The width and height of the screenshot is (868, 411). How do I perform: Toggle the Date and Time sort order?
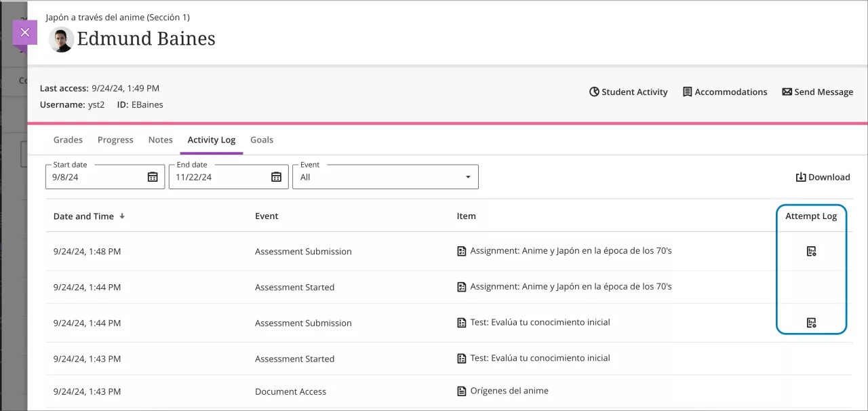(121, 216)
